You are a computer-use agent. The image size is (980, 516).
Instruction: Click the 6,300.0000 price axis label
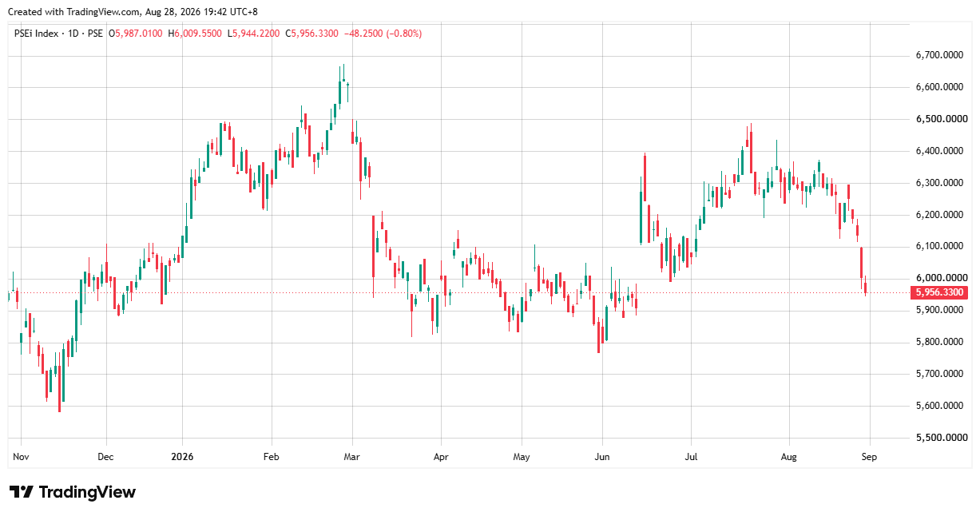point(938,183)
